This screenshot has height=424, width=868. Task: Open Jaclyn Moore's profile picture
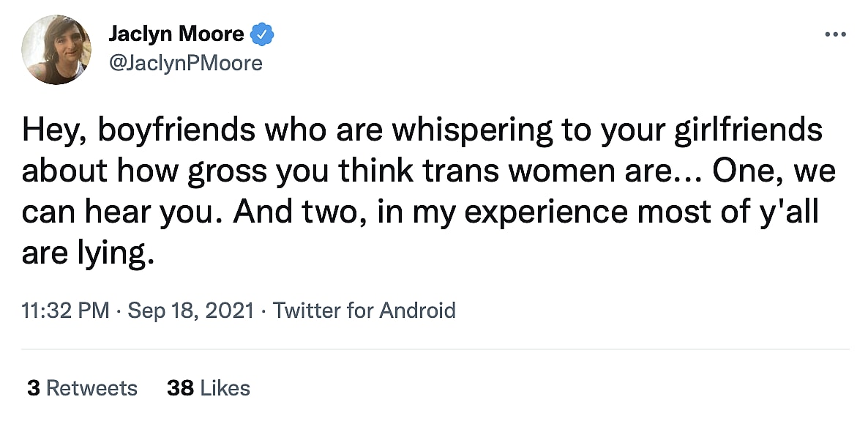[56, 50]
